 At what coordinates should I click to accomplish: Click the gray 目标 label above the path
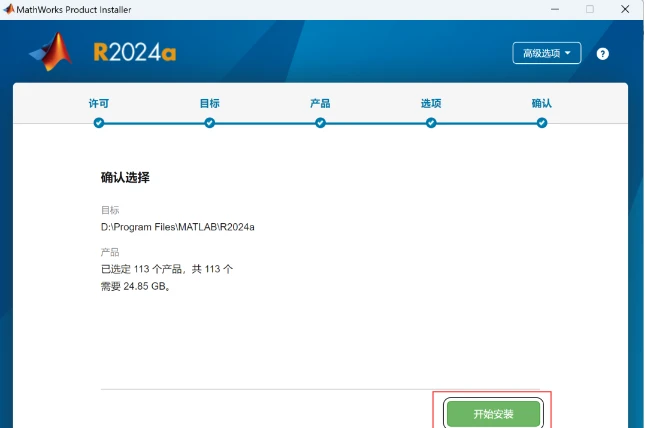pyautogui.click(x=110, y=210)
